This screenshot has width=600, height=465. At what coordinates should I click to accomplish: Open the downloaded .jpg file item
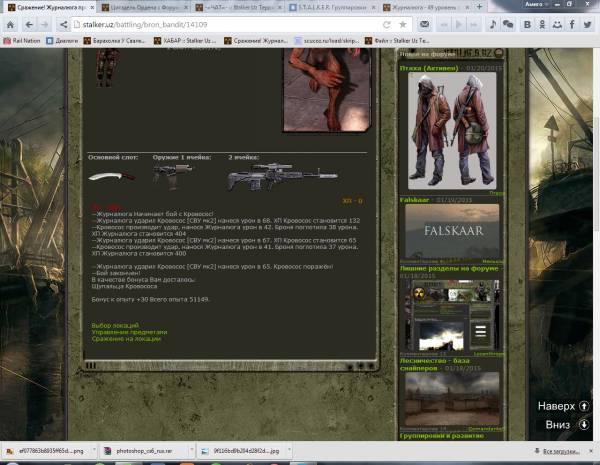241,451
